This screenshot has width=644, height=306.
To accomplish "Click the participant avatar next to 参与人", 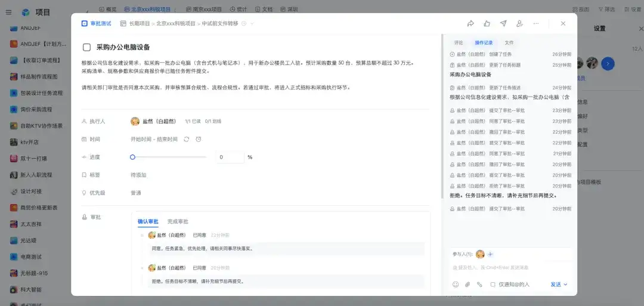I will click(x=480, y=254).
